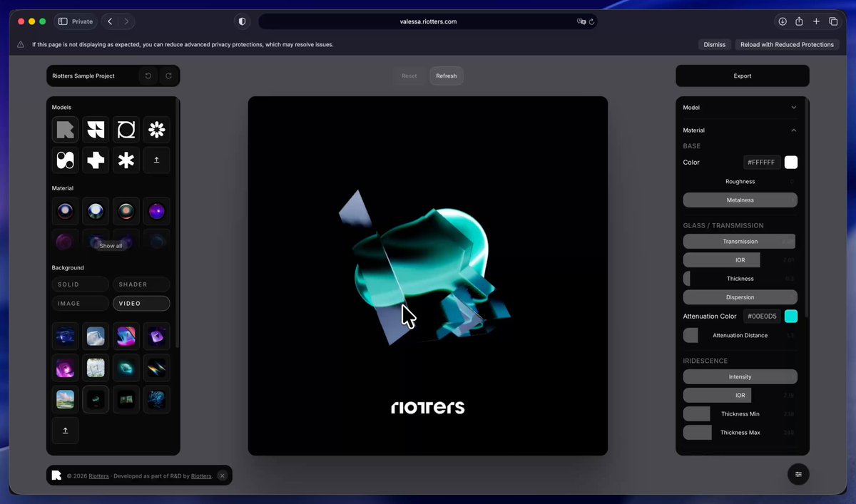Select the flower-shaped model
This screenshot has width=856, height=504.
(157, 130)
